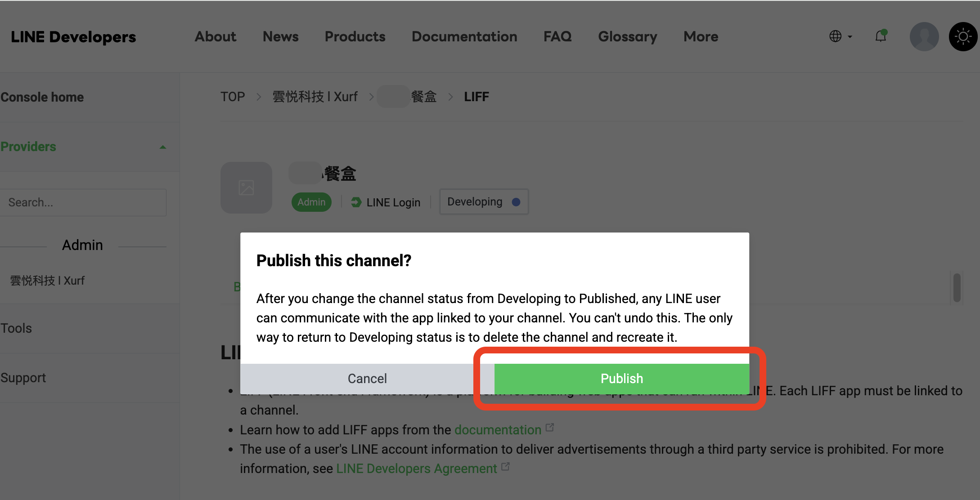980x500 pixels.
Task: Click the LINE Developers logo
Action: pyautogui.click(x=73, y=37)
